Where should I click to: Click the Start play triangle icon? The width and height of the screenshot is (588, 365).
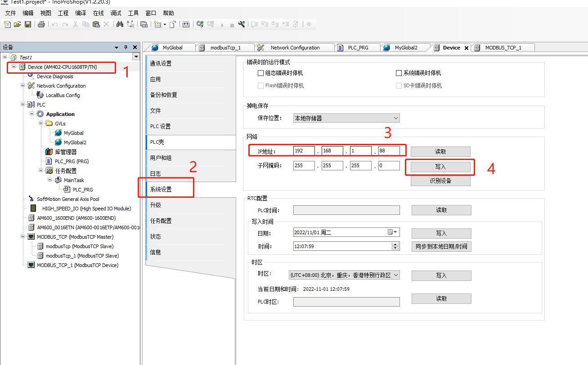coord(222,25)
